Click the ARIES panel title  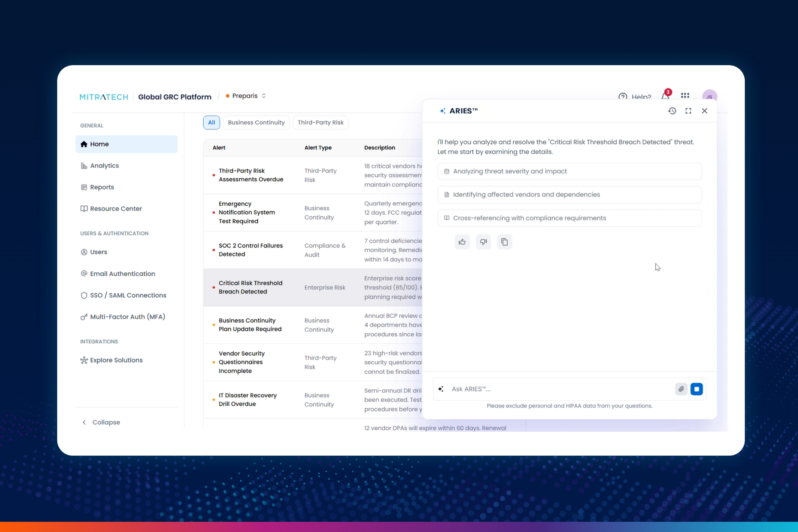coord(463,111)
